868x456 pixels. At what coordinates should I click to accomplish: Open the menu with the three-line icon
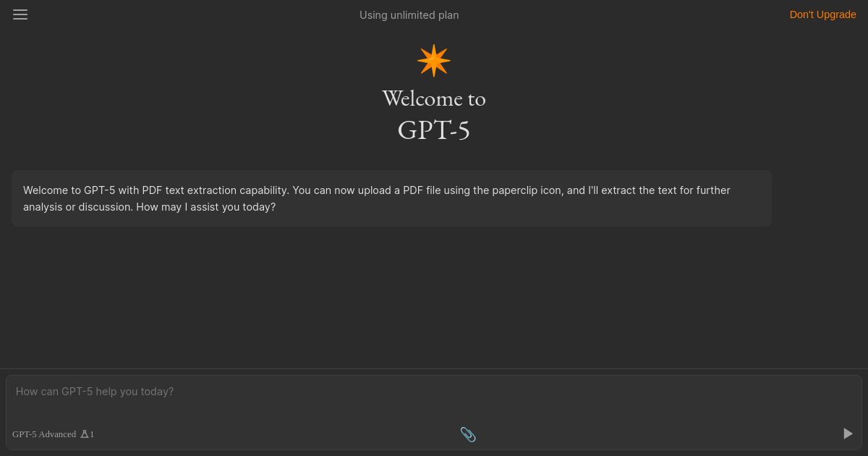[20, 14]
